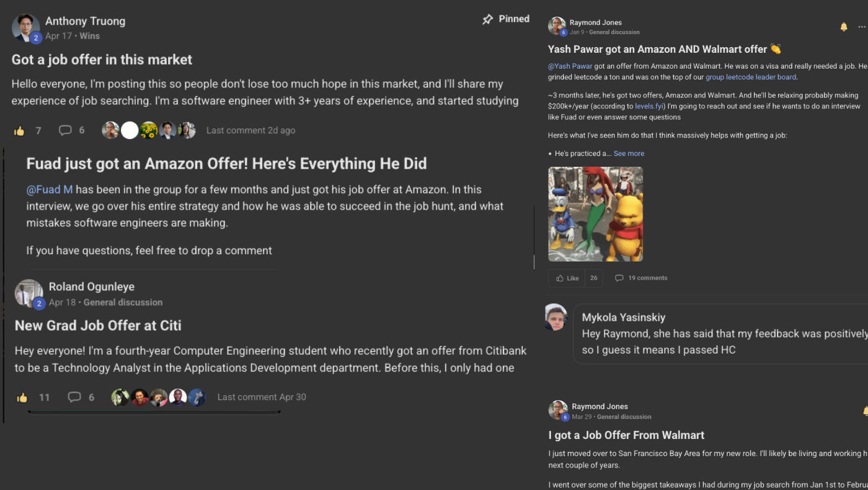
Task: Follow the levels.fyi link
Action: [650, 106]
